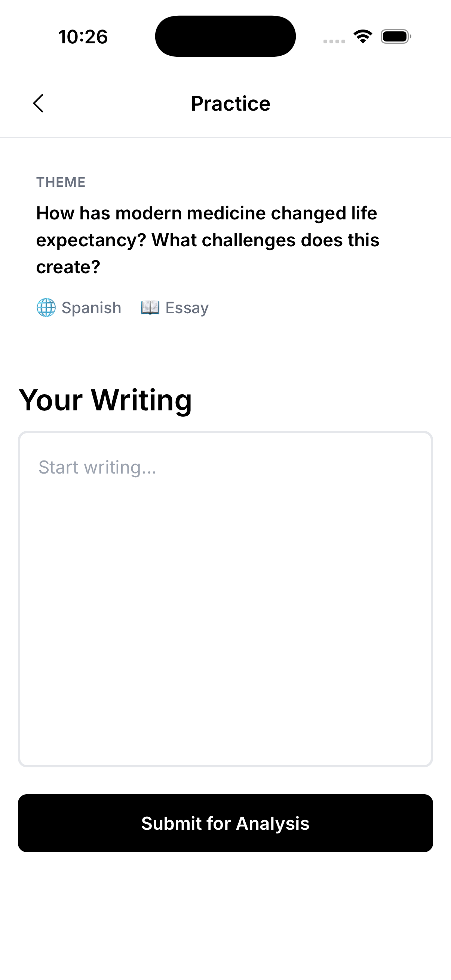Click the 10:26 clock in the status bar
This screenshot has width=451, height=980.
83,37
